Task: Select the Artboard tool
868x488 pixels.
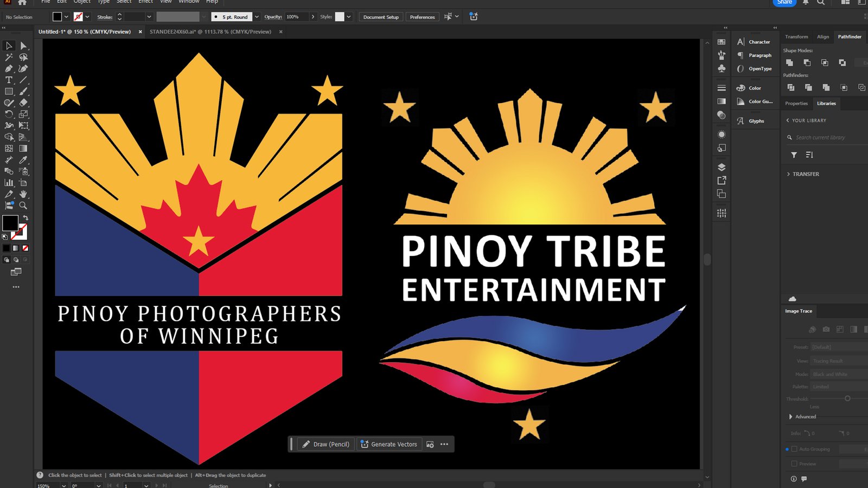Action: [x=23, y=182]
